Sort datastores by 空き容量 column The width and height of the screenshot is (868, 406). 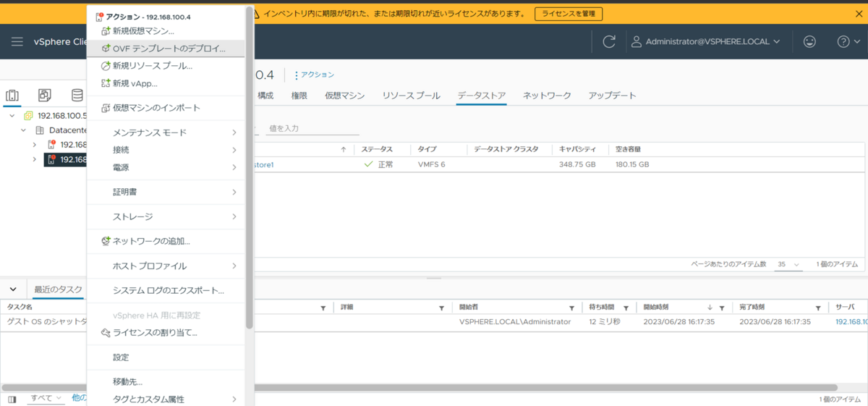coord(628,149)
